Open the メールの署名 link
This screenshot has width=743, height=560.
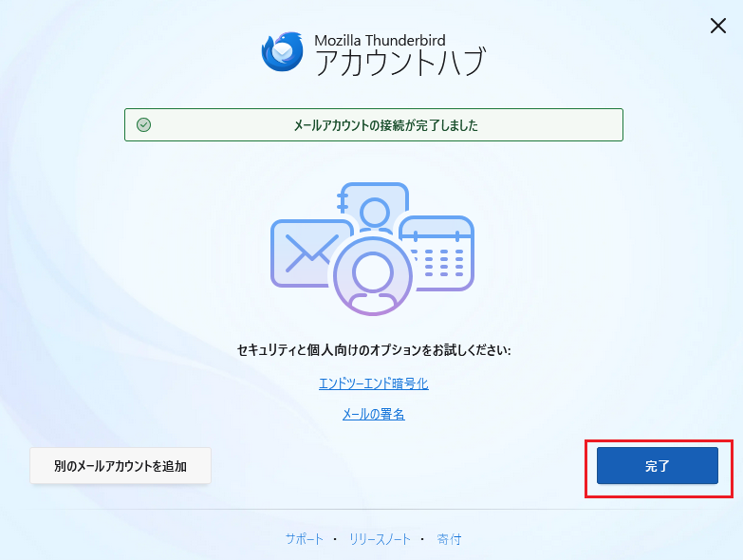(373, 414)
